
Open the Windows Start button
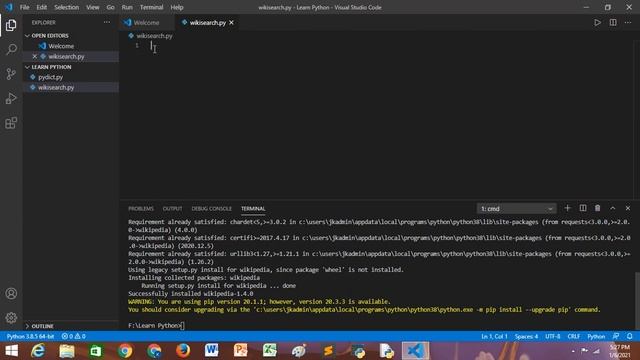pos(11,351)
